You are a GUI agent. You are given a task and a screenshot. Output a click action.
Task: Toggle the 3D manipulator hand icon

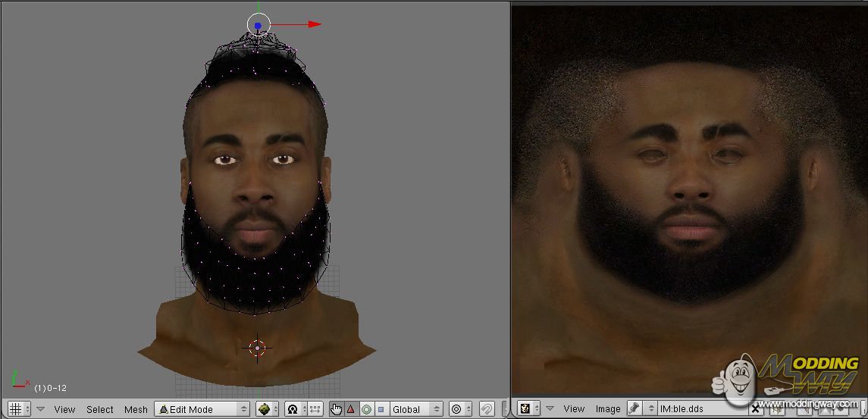(x=336, y=409)
